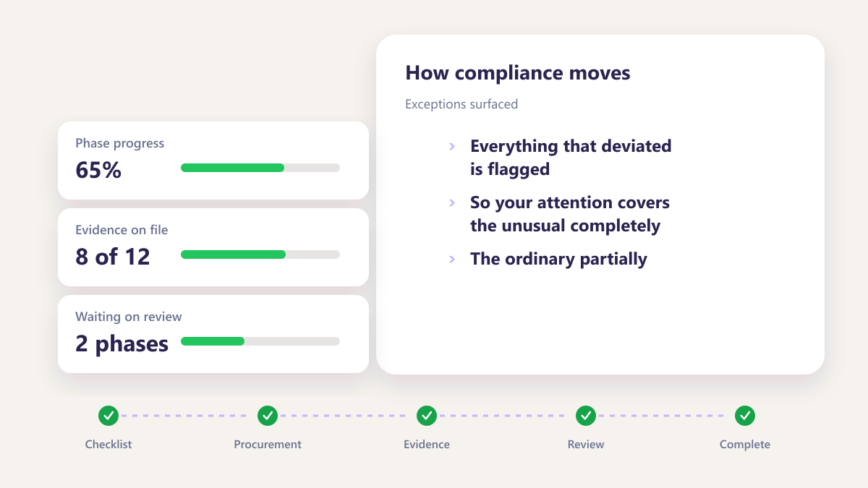Open the Evidence step label
Viewport: 868px width, 488px height.
point(427,445)
